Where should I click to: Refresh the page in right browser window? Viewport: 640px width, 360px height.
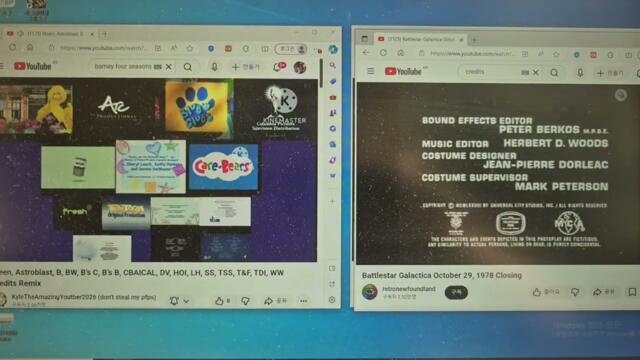point(383,53)
